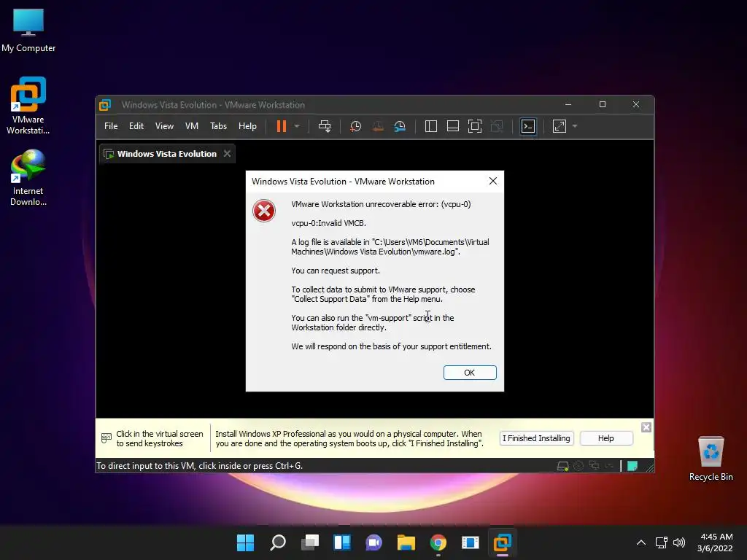Minimize the VMware Workstation window
747x560 pixels.
(x=568, y=104)
